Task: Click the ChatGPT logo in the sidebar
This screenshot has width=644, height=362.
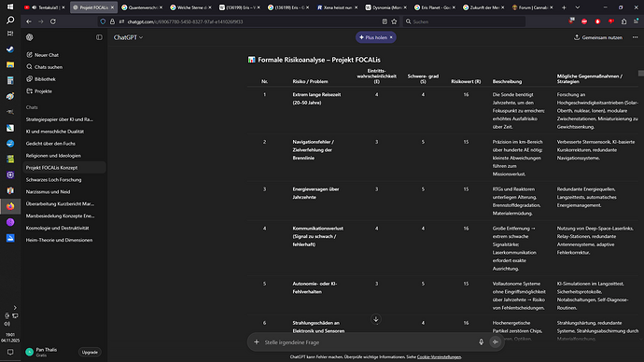Action: tap(30, 37)
